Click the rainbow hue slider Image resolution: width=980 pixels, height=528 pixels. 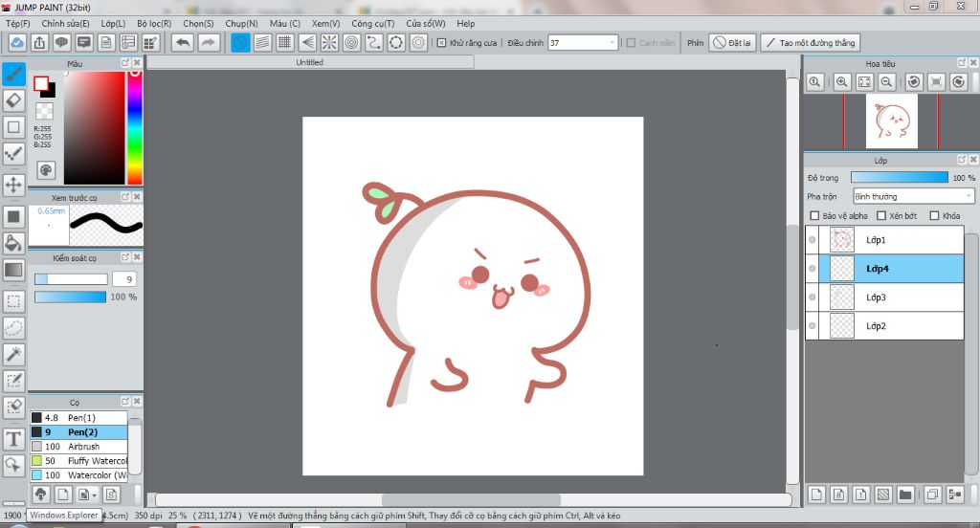pyautogui.click(x=134, y=127)
